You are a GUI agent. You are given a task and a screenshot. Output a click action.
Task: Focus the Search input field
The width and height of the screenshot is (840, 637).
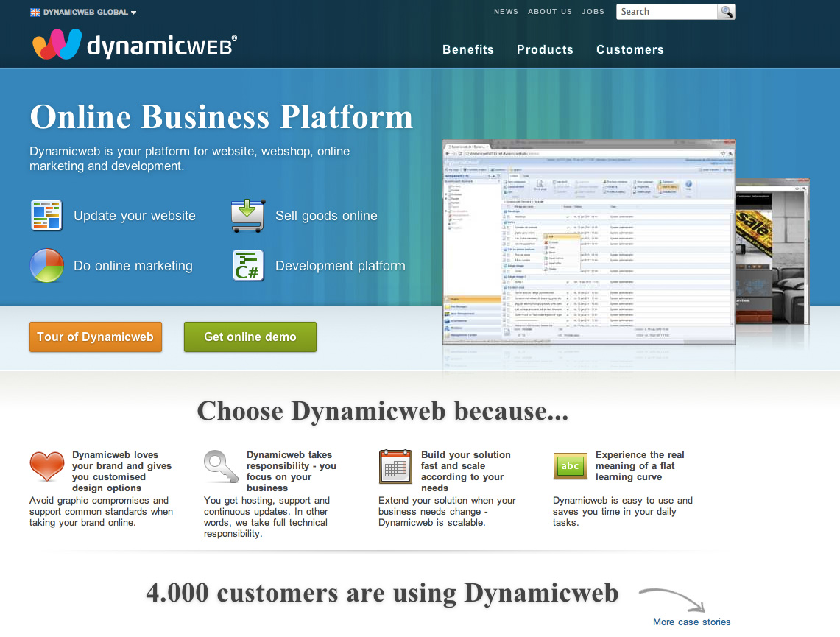point(667,12)
